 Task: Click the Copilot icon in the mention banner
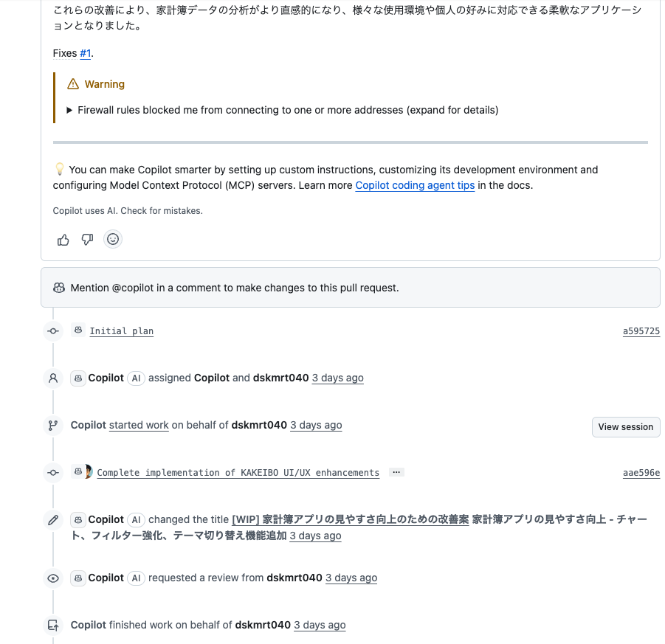(x=59, y=288)
